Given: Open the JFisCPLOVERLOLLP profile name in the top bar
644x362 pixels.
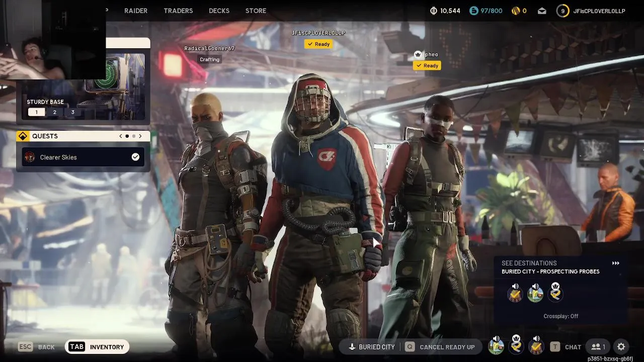Looking at the screenshot, I should click(x=599, y=11).
